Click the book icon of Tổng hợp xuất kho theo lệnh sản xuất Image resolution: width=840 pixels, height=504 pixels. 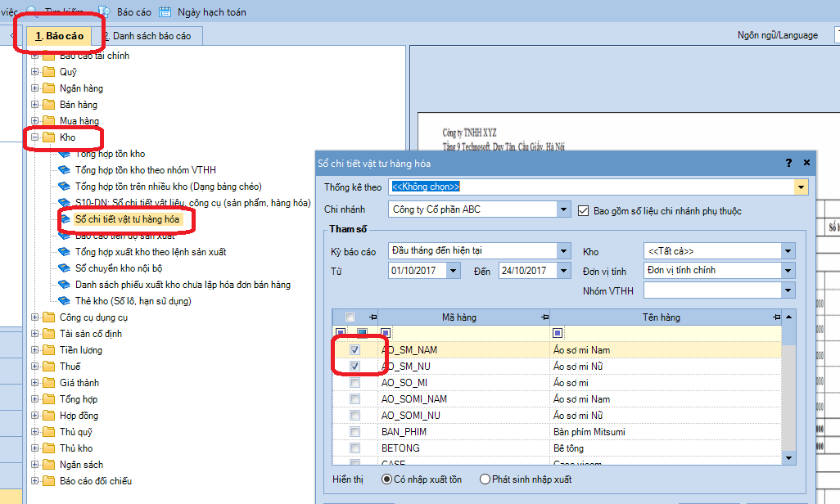coord(65,252)
